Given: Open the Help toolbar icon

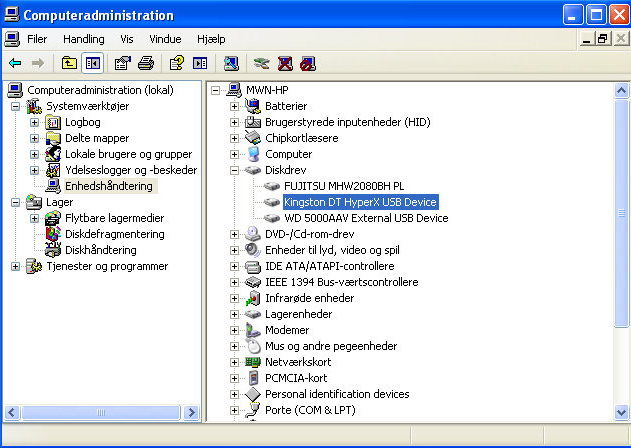Looking at the screenshot, I should [x=177, y=63].
